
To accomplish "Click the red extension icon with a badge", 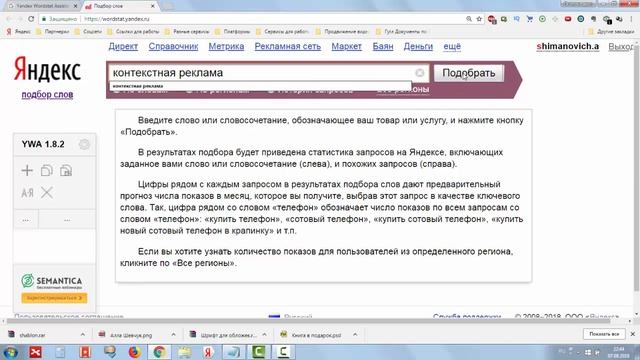I will coord(492,19).
